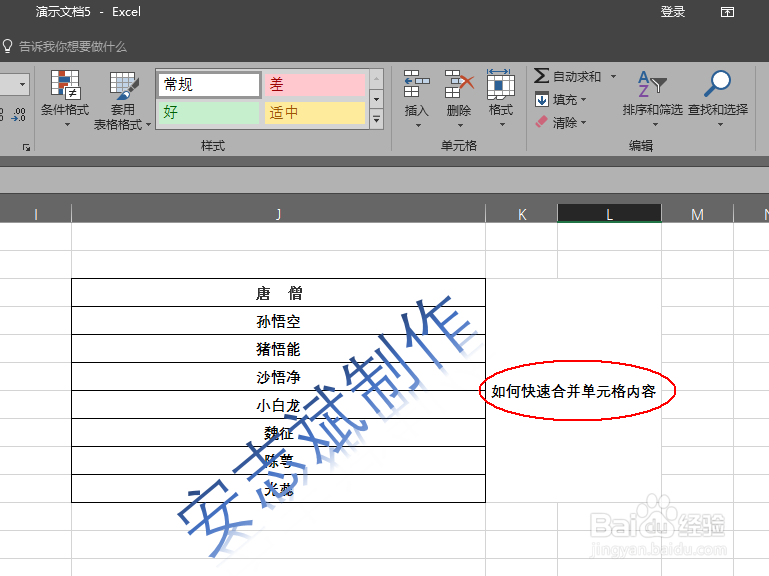769x576 pixels.
Task: Expand the Fill (填充) dropdown arrow
Action: 584,100
